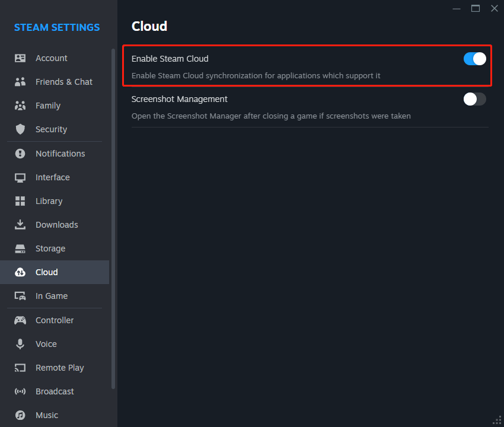Select the Notifications bell icon

20,153
